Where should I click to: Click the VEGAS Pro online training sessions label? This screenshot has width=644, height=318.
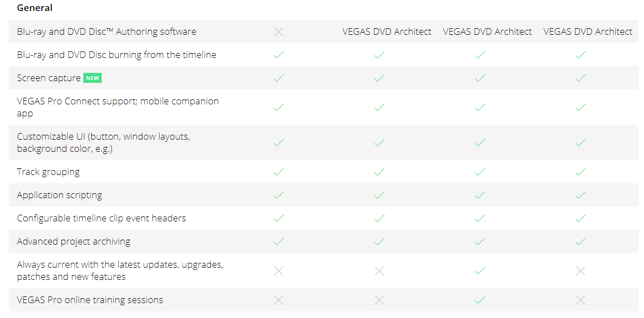coord(90,300)
